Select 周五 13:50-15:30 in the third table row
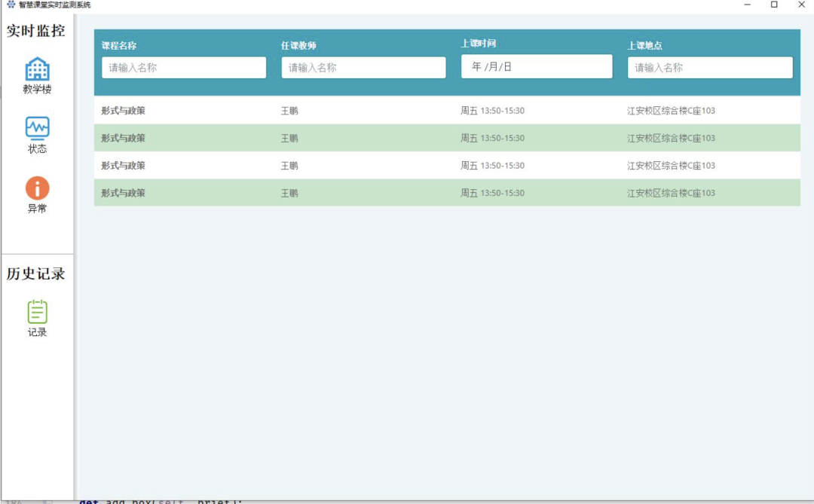 click(x=493, y=166)
